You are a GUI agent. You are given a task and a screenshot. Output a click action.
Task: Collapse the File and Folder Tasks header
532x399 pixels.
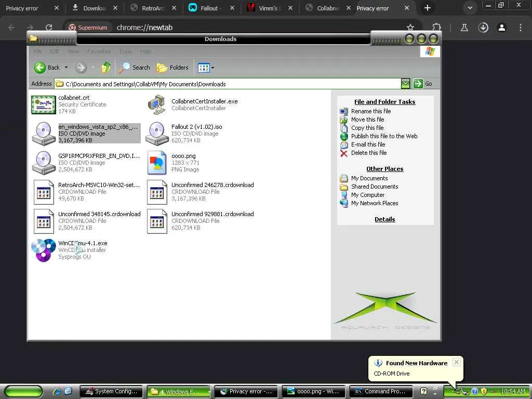(x=385, y=102)
